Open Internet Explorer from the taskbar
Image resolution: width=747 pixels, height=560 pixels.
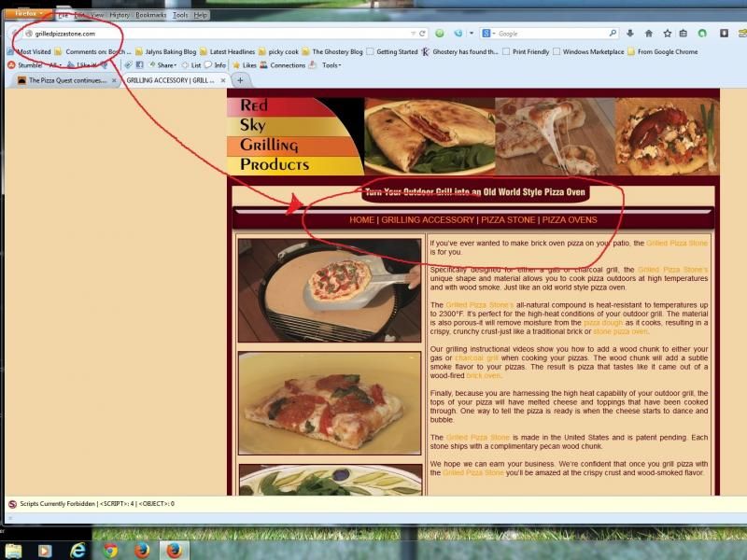pos(78,551)
